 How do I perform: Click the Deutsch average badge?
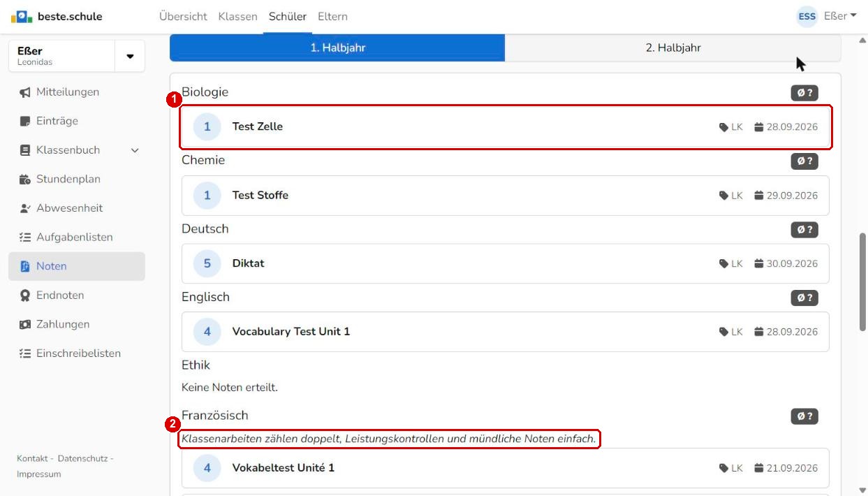tap(804, 230)
